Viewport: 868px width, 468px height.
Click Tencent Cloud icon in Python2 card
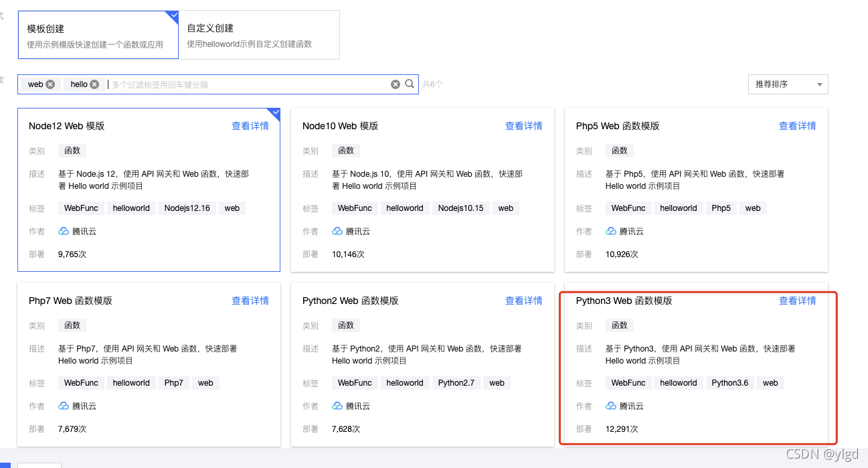[337, 406]
